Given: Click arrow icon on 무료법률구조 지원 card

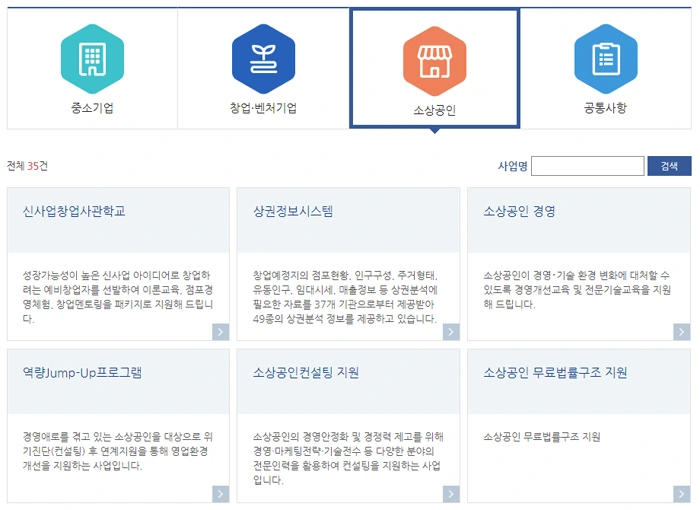Looking at the screenshot, I should point(681,494).
